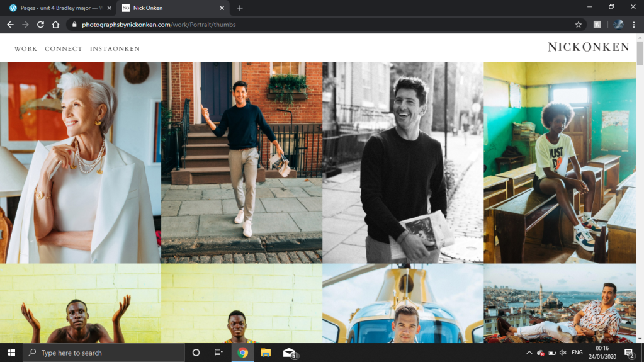644x362 pixels.
Task: Click the browser back arrow
Action: point(10,25)
